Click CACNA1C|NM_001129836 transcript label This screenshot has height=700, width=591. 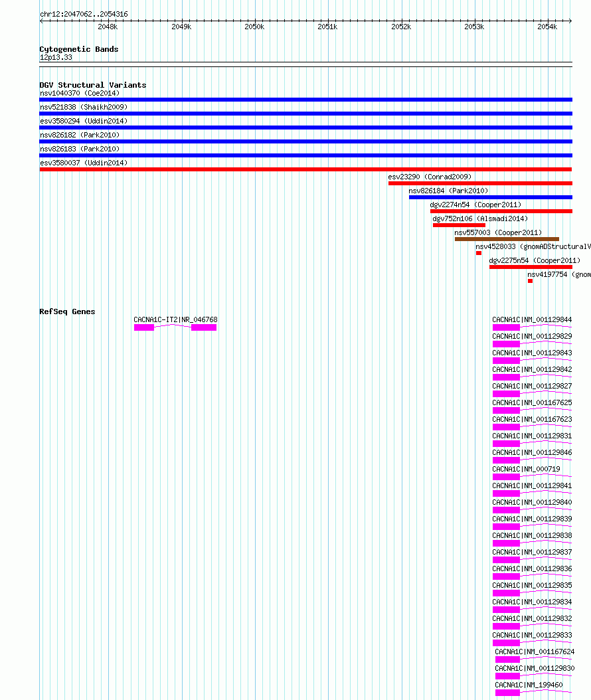click(x=532, y=569)
